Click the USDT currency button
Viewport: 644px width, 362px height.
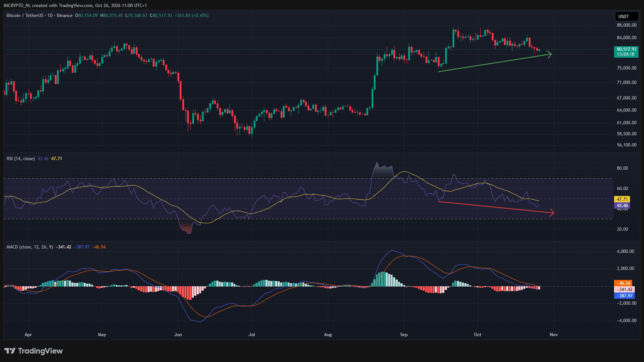coord(627,16)
